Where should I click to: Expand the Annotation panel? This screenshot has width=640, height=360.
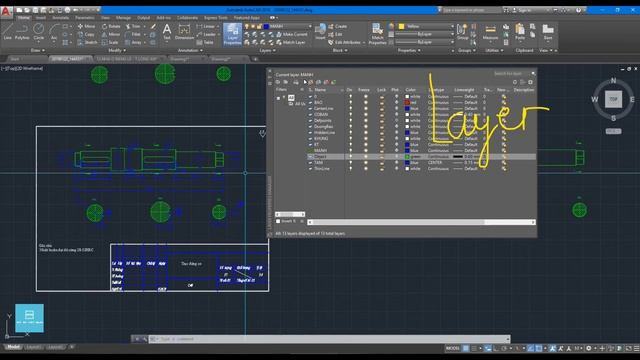(190, 50)
